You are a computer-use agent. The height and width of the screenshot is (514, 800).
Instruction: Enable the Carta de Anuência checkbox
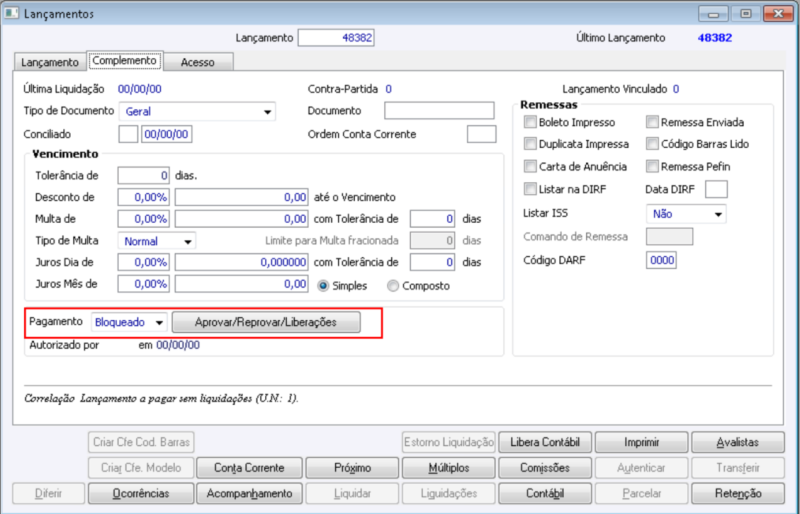[x=531, y=166]
